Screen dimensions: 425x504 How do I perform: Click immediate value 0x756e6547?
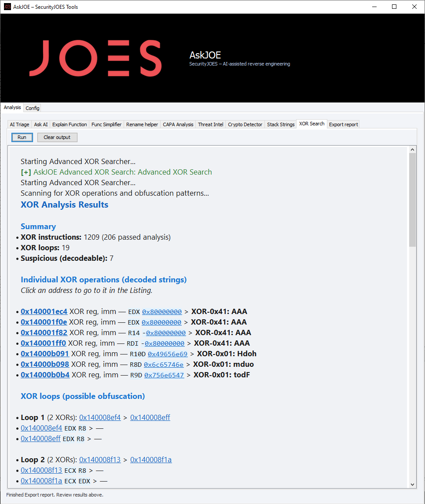(x=164, y=376)
